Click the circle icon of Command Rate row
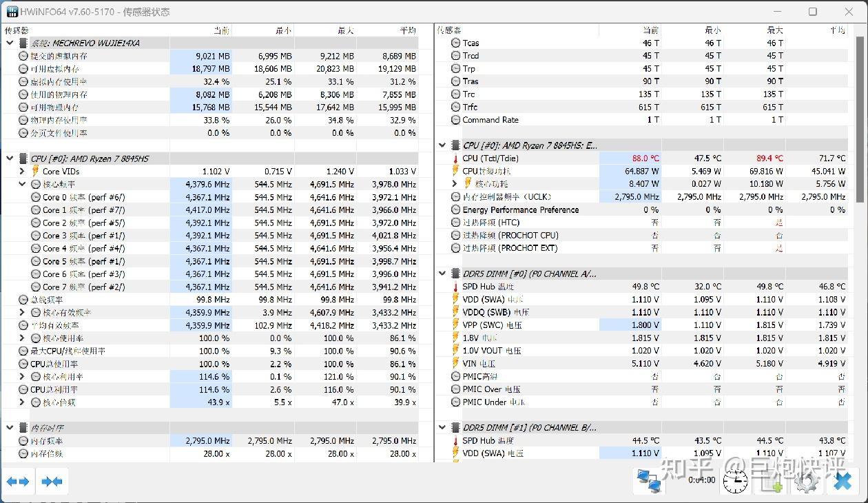 tap(455, 120)
